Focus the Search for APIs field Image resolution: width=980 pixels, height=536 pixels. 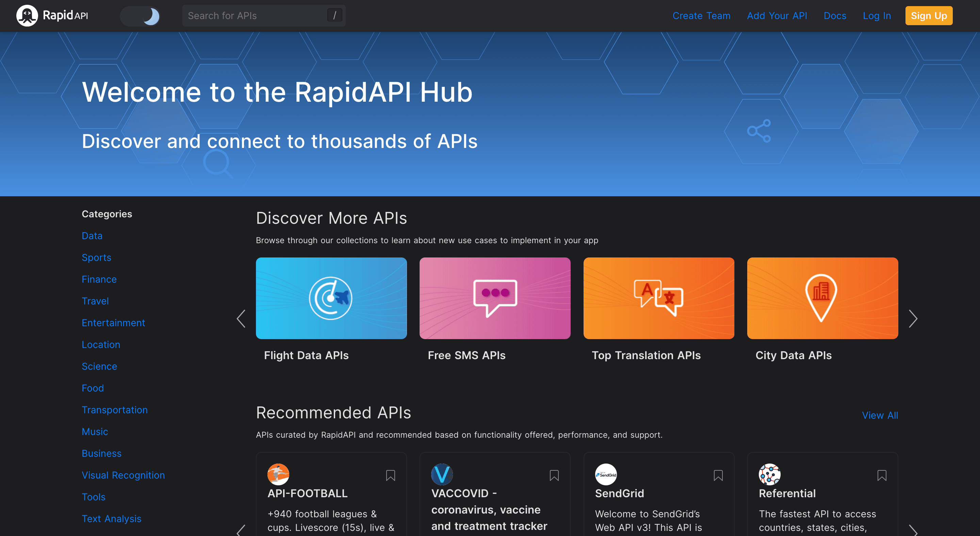pos(264,16)
